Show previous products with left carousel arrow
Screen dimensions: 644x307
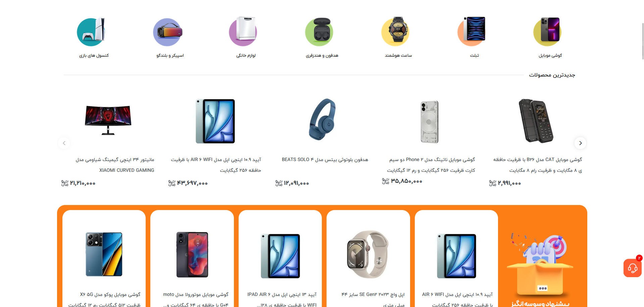[64, 143]
